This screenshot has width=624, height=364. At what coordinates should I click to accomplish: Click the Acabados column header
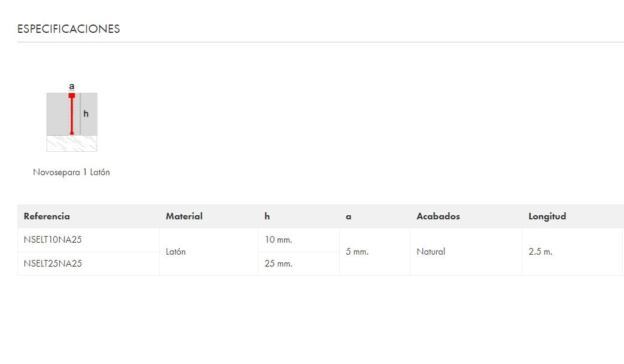coord(438,216)
